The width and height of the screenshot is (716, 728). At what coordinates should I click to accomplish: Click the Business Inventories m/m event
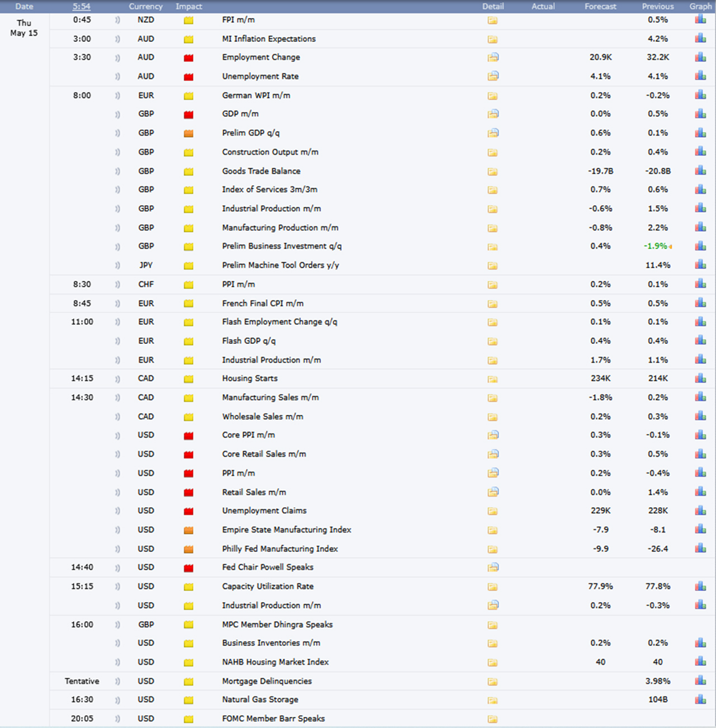click(x=271, y=643)
